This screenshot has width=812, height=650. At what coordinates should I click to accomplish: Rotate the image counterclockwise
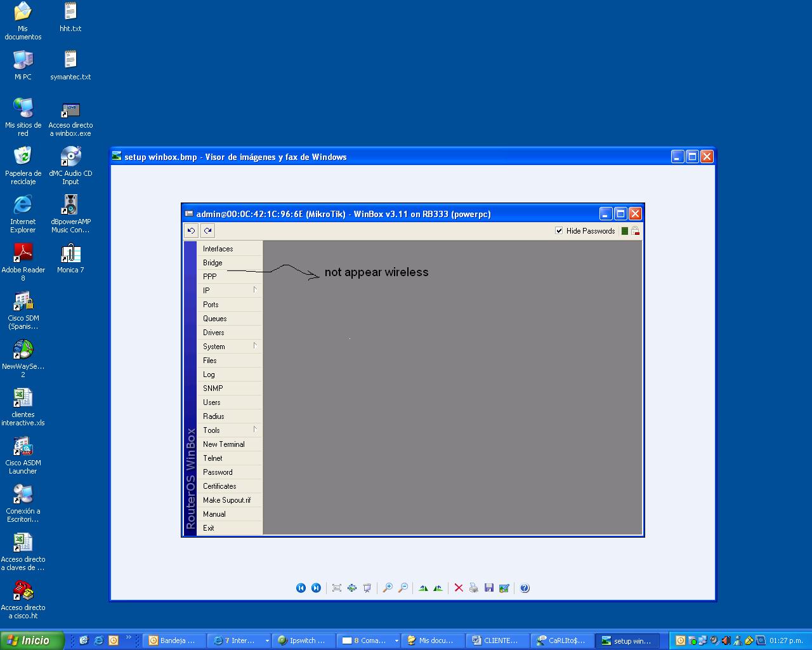(438, 588)
